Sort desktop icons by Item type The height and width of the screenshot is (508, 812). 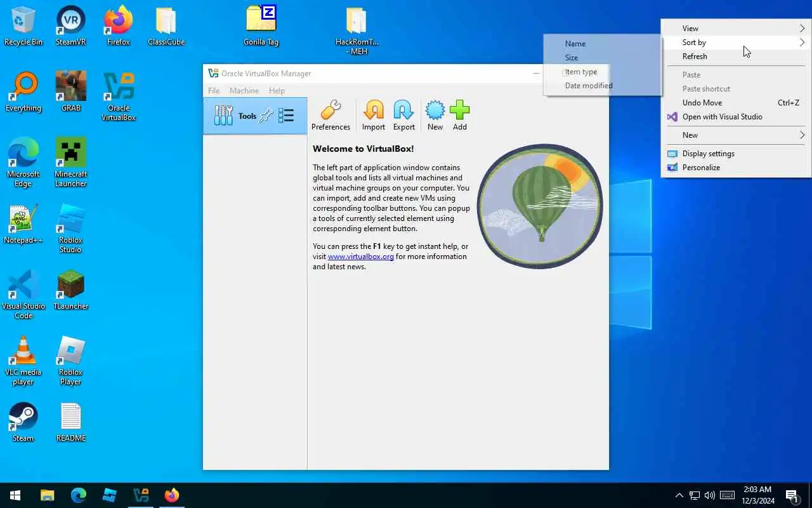(x=602, y=72)
